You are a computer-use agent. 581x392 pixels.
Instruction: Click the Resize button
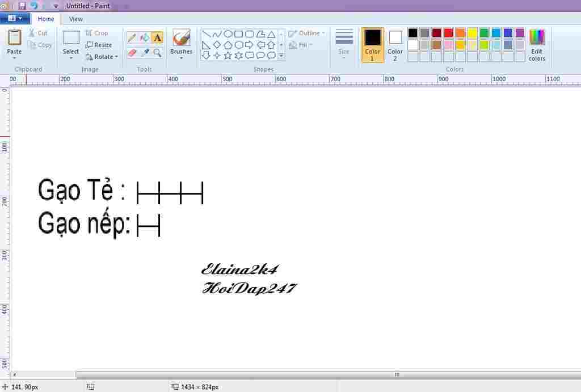[x=99, y=45]
